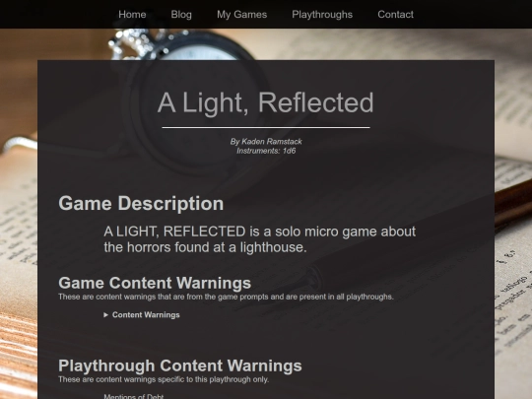Click the By Kaden Ramstack byline
This screenshot has height=399, width=532.
[x=266, y=142]
